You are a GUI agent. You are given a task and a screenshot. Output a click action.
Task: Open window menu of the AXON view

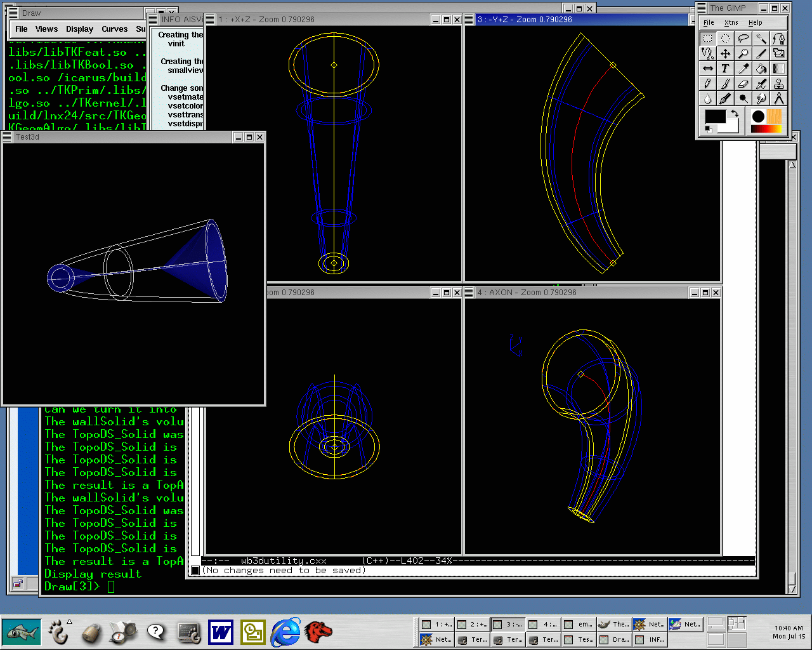pyautogui.click(x=469, y=293)
